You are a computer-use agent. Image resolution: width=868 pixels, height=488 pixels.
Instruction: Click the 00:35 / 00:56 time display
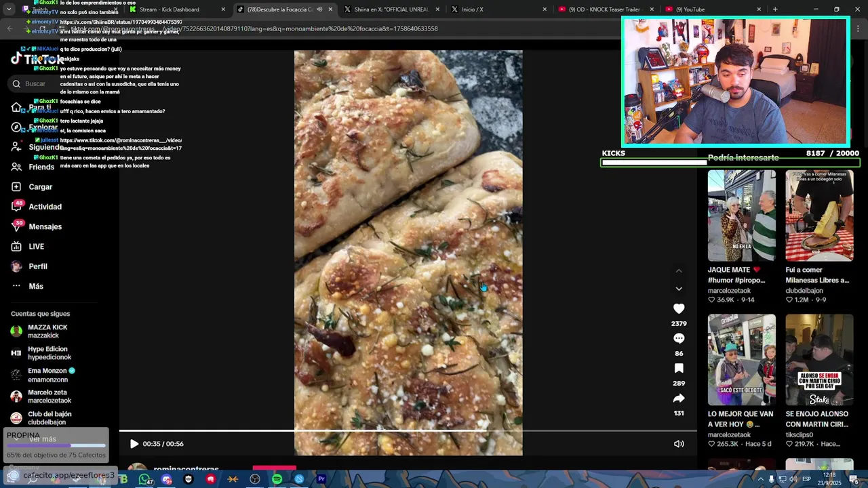[x=163, y=444]
